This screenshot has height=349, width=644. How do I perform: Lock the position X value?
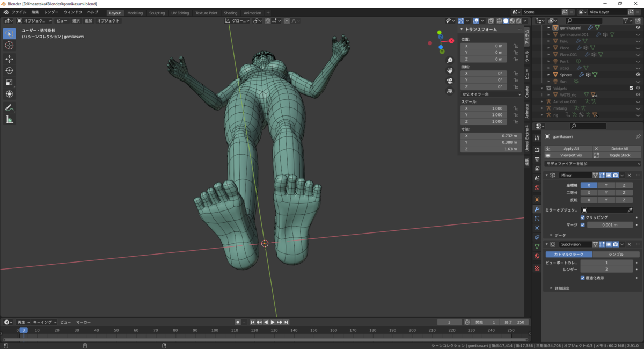(x=516, y=46)
